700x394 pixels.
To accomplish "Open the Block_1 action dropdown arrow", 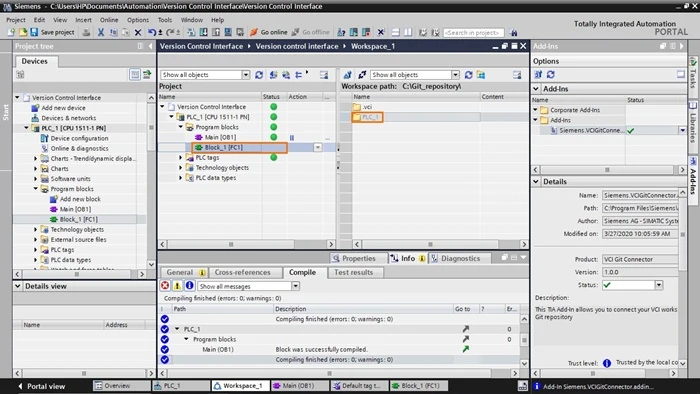I will coord(318,148).
